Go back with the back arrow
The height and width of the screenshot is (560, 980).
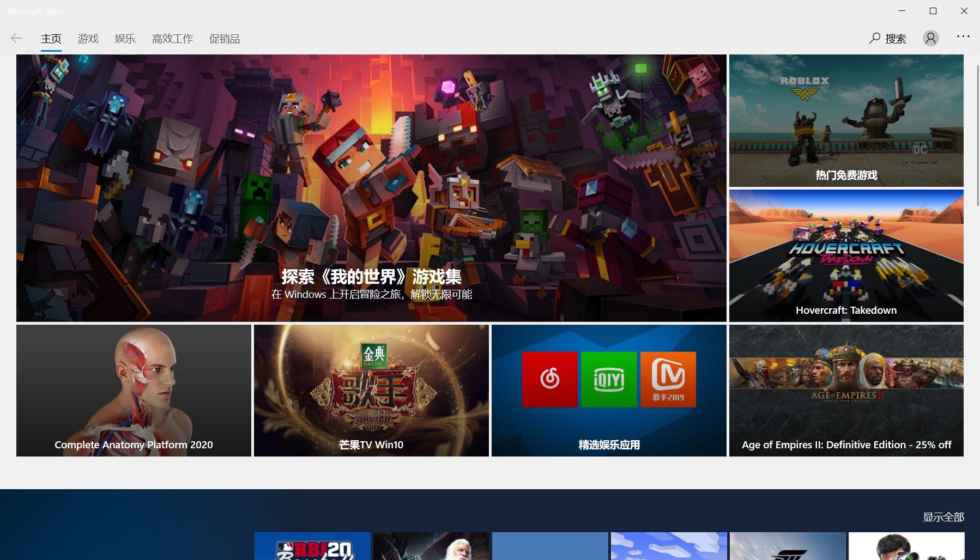click(16, 38)
